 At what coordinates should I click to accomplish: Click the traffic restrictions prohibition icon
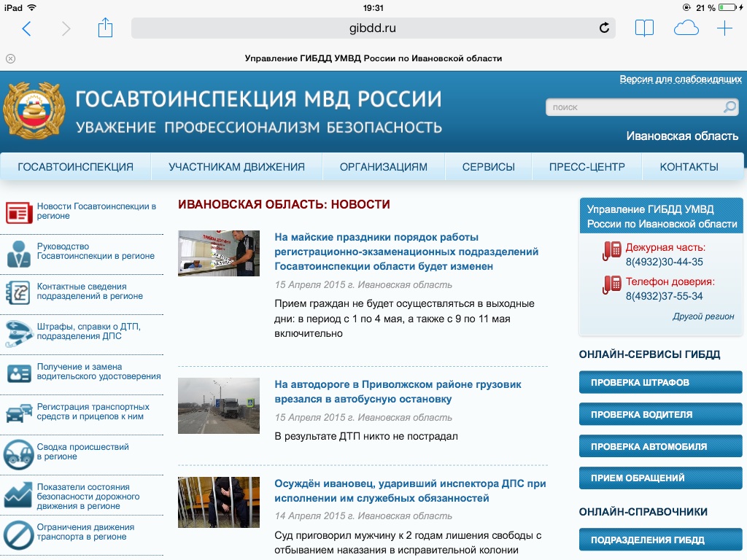click(18, 532)
